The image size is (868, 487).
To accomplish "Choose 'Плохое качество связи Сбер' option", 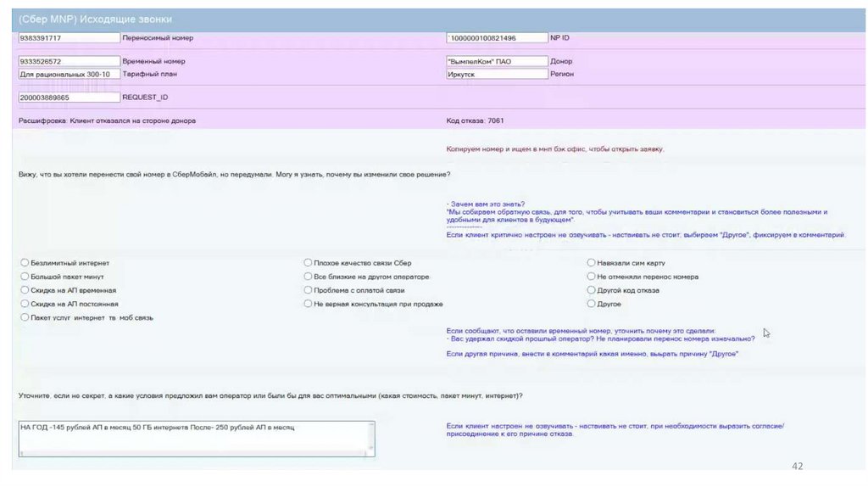I will coord(308,263).
